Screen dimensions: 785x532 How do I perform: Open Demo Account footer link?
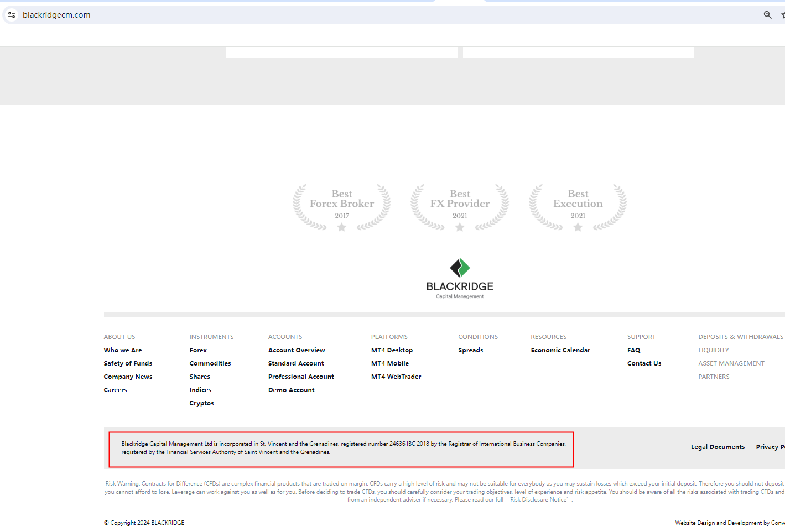(x=291, y=390)
